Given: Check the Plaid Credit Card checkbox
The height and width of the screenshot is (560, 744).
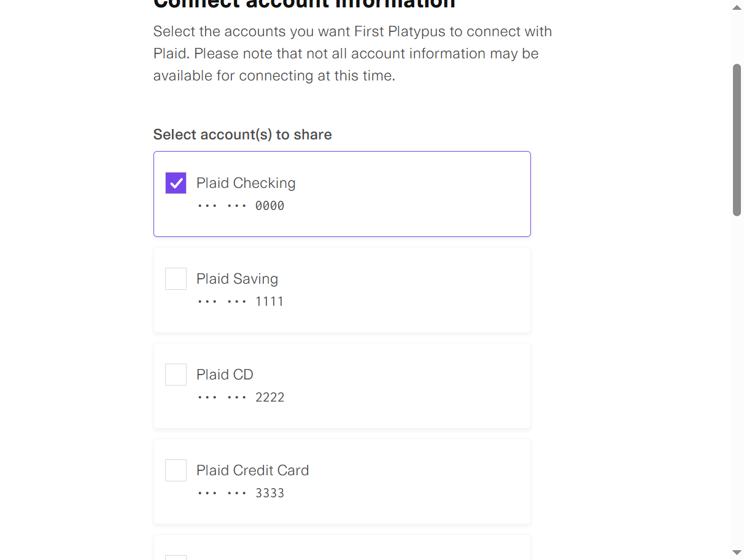Looking at the screenshot, I should point(176,470).
